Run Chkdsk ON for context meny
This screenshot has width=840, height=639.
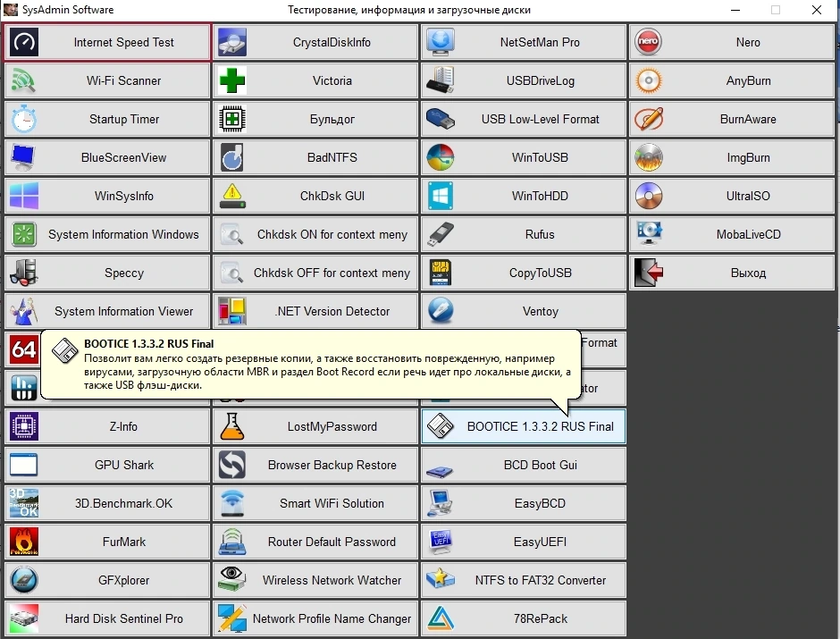point(315,235)
